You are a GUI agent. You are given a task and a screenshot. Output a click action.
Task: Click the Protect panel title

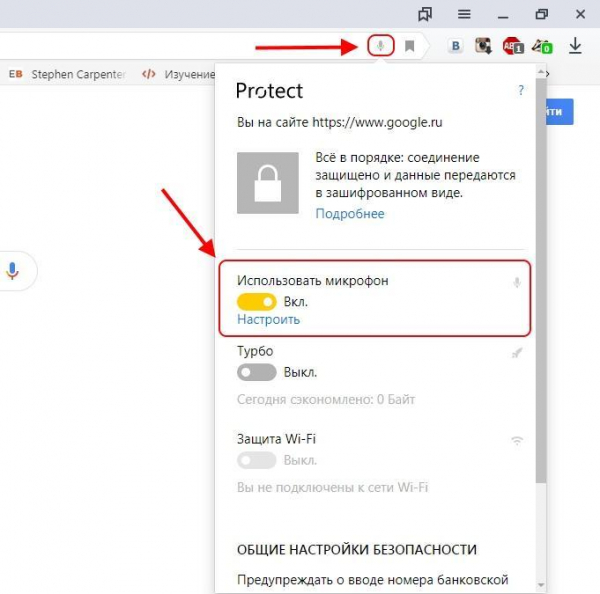point(269,91)
